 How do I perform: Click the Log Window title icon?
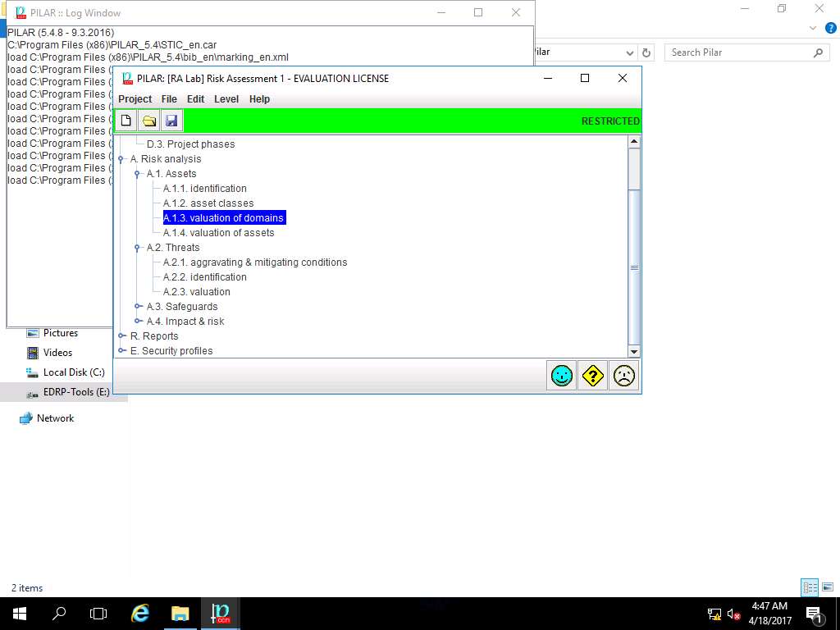tap(21, 12)
